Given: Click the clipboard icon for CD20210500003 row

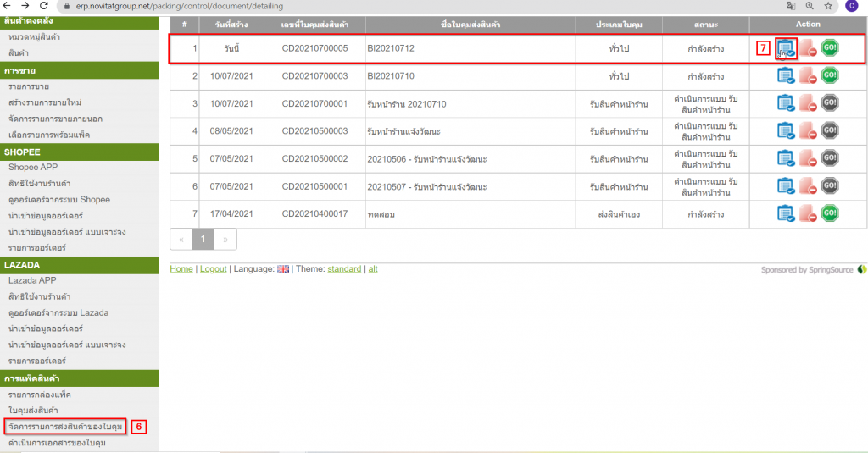Looking at the screenshot, I should point(785,130).
